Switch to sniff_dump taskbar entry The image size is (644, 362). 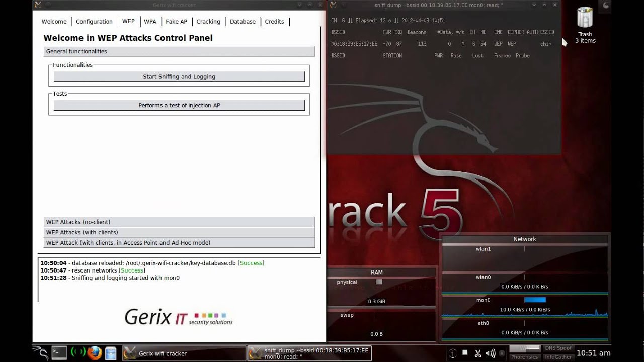[309, 353]
